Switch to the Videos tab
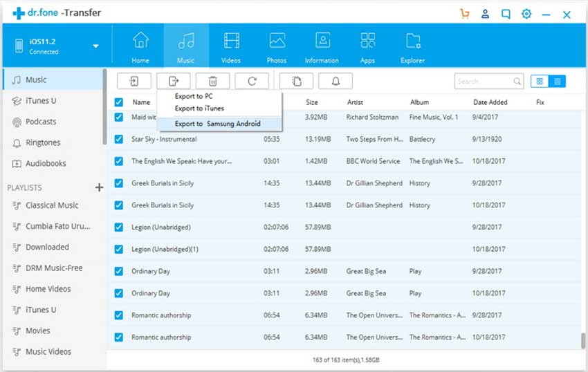Screen dimensions: 588x372 [231, 46]
